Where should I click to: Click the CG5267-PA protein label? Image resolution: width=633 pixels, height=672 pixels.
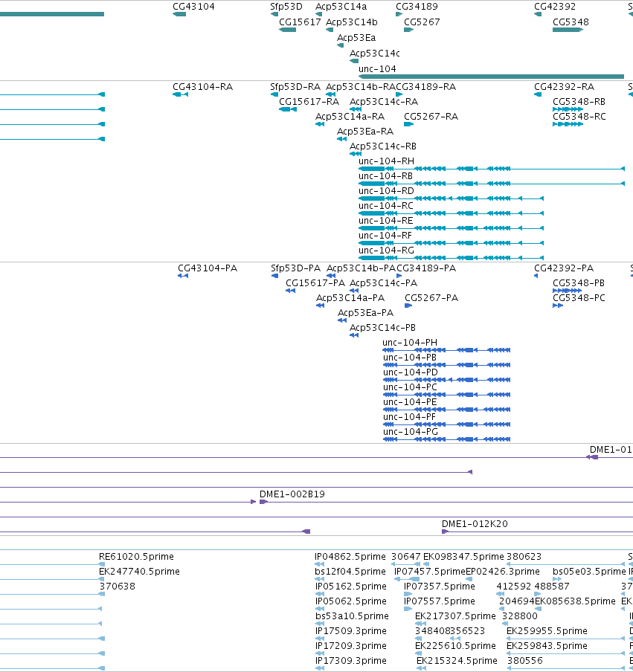(431, 298)
